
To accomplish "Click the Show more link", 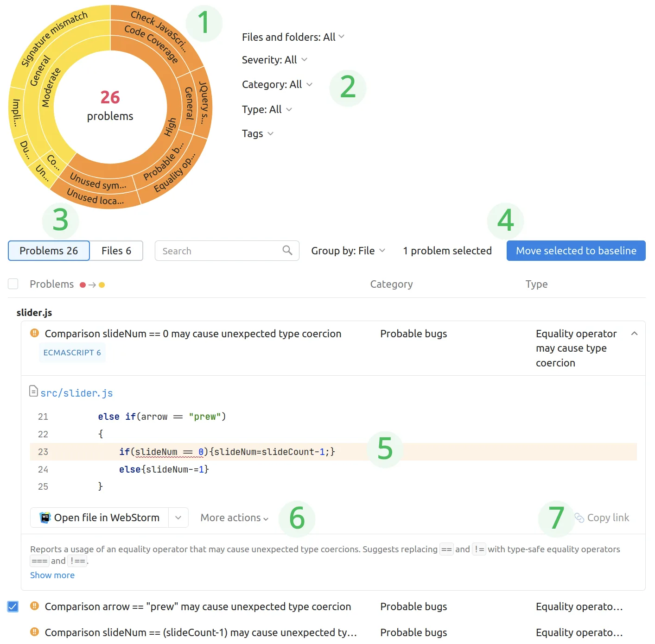I will (52, 575).
